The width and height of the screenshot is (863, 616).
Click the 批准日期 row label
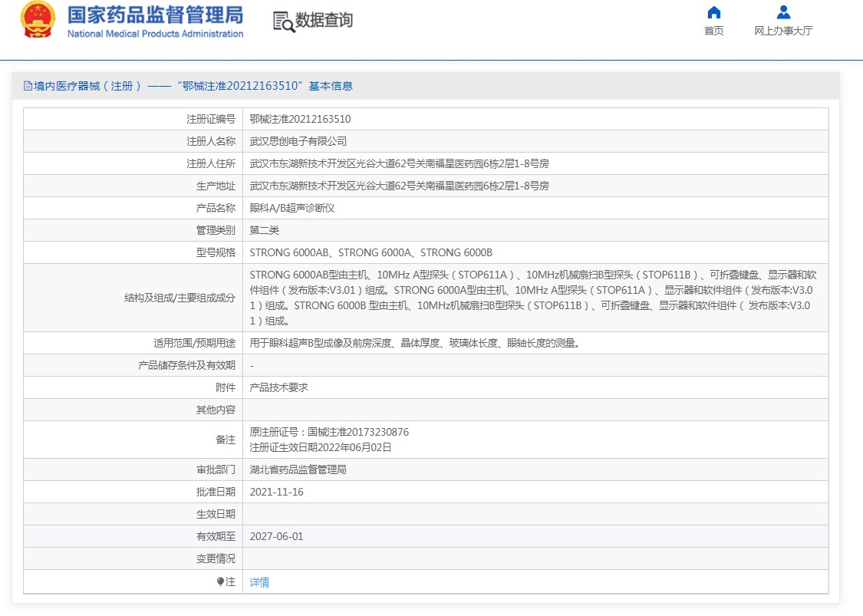(216, 492)
